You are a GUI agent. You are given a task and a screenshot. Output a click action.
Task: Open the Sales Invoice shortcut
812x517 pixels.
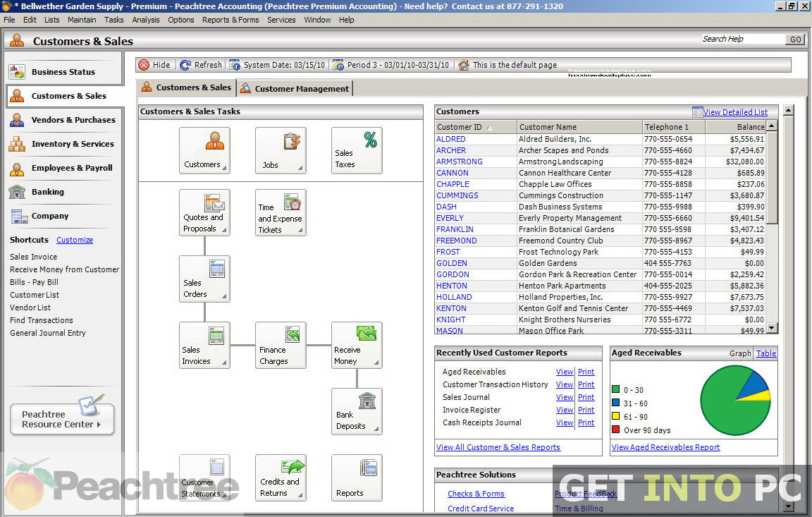tap(34, 257)
